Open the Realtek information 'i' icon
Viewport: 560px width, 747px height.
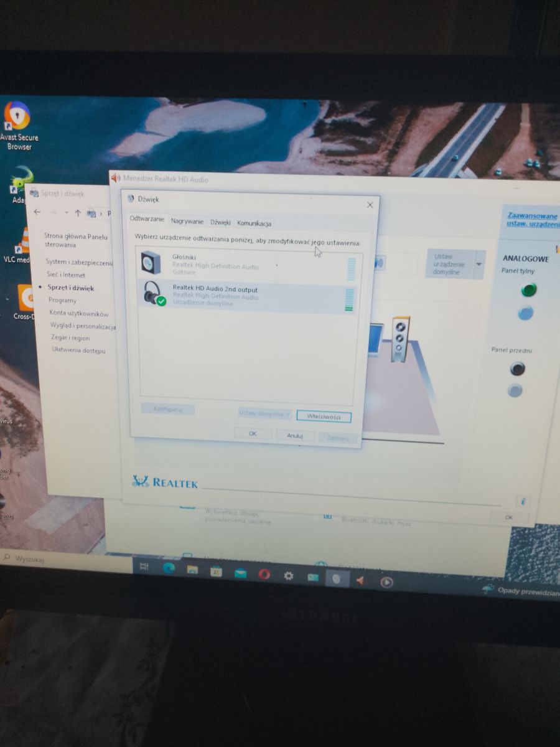coord(523,500)
